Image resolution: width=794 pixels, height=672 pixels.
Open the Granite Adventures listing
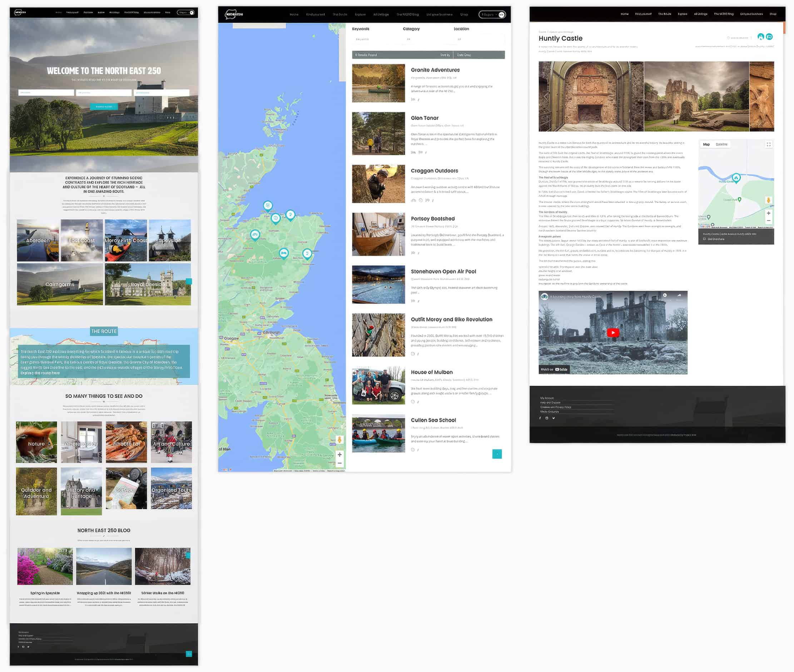coord(435,70)
